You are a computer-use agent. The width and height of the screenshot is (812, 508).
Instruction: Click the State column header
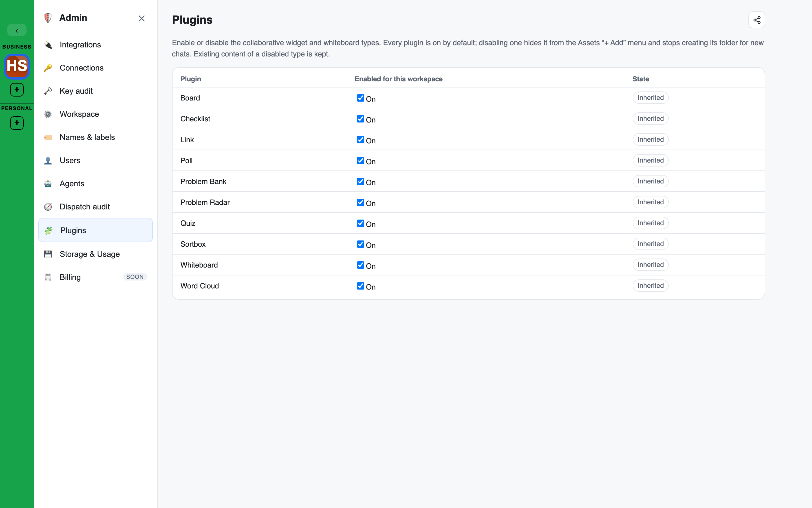[641, 79]
